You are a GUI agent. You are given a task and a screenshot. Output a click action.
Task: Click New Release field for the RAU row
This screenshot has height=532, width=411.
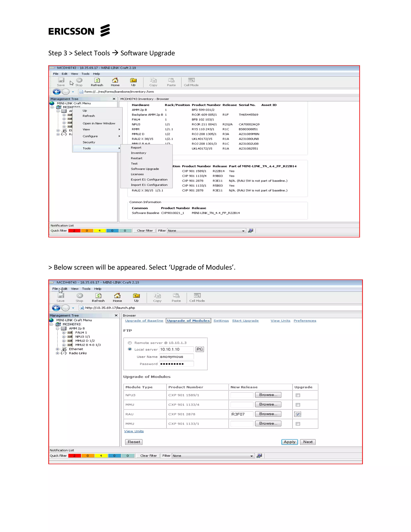[x=242, y=414]
